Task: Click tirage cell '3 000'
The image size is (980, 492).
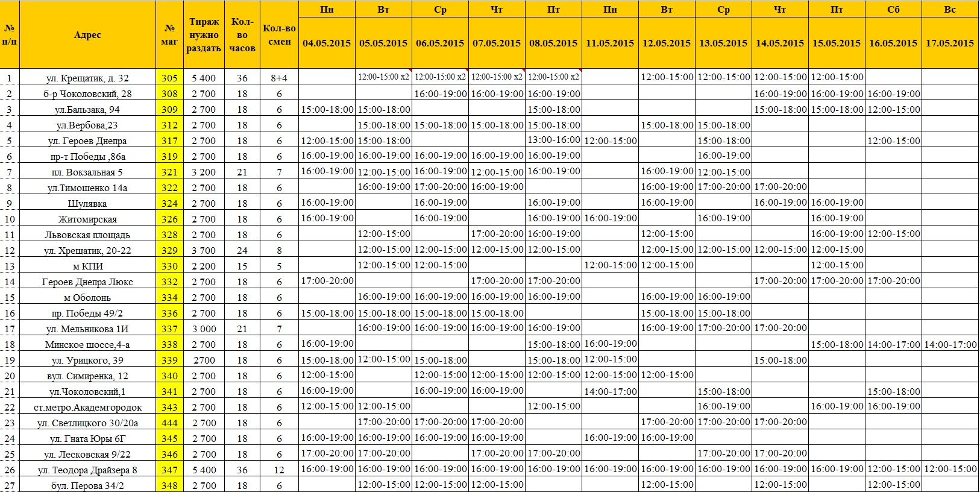Action: [204, 329]
